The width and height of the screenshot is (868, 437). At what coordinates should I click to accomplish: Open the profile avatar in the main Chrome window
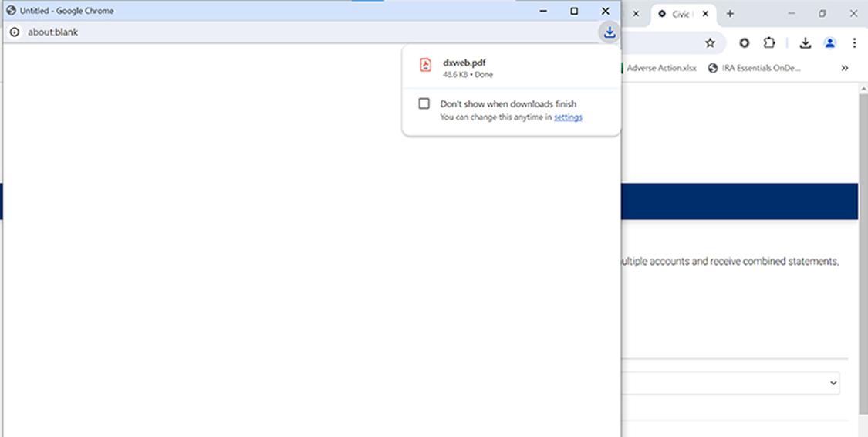click(x=829, y=43)
